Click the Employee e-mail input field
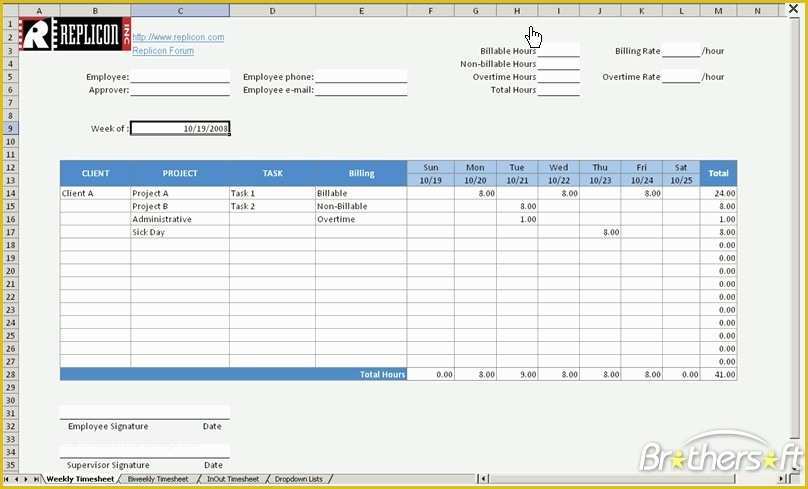808x489 pixels. 361,90
